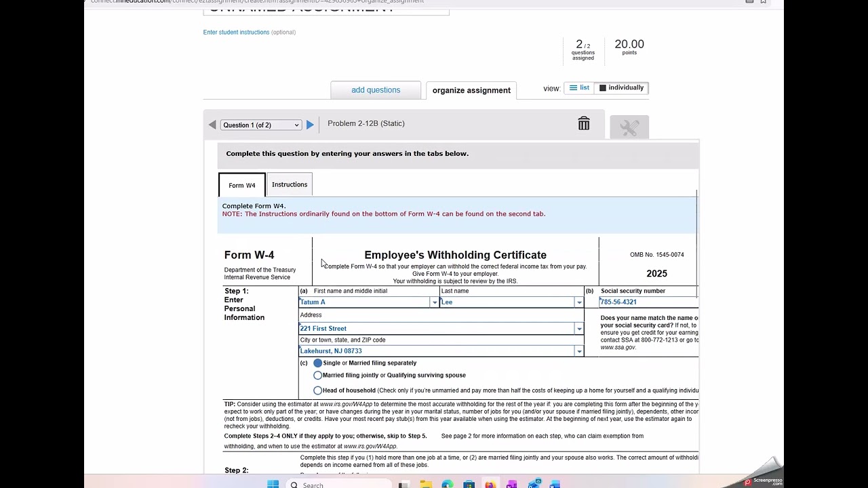
Task: Open Microsoft Store from the taskbar
Action: tap(469, 485)
